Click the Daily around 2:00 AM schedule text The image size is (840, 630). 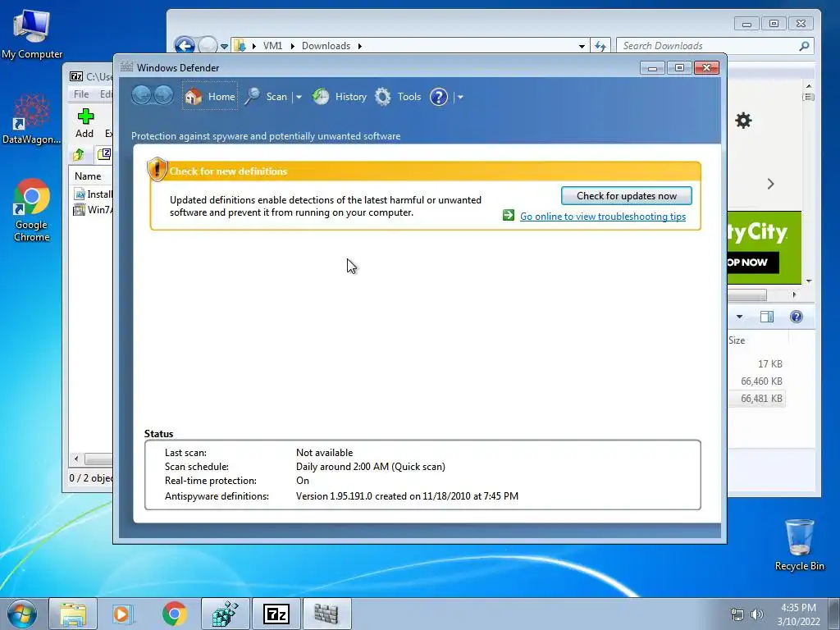(x=370, y=467)
